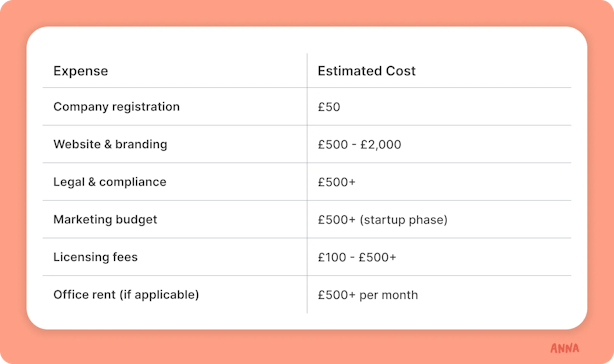The image size is (614, 364).
Task: Click the word compliance in the table
Action: click(133, 182)
